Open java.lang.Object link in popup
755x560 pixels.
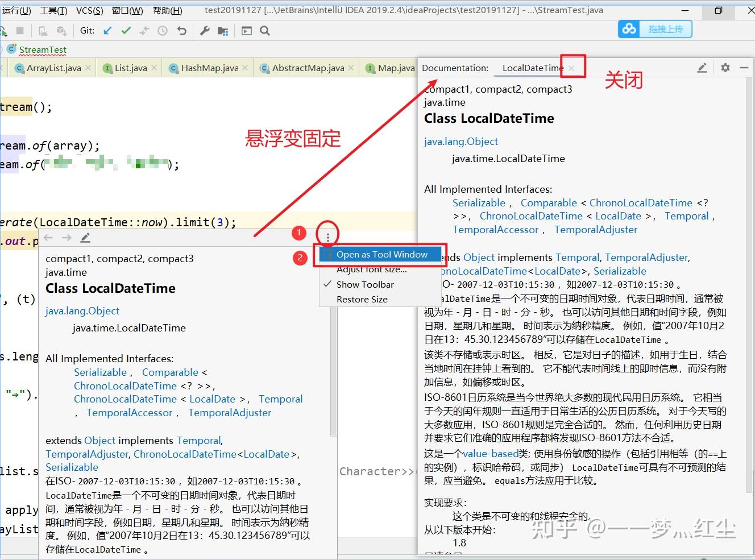click(82, 311)
